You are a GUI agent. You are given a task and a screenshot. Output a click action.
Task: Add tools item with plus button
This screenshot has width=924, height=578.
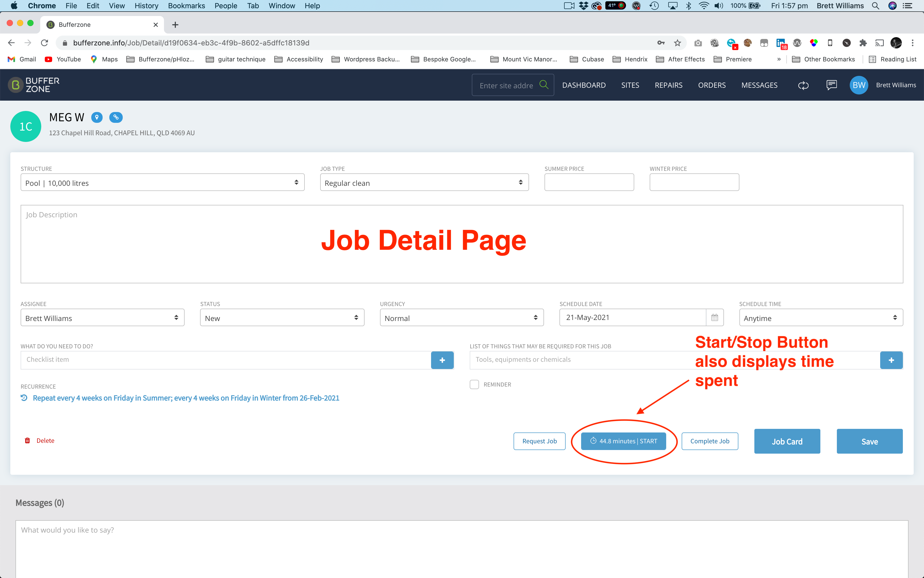891,360
